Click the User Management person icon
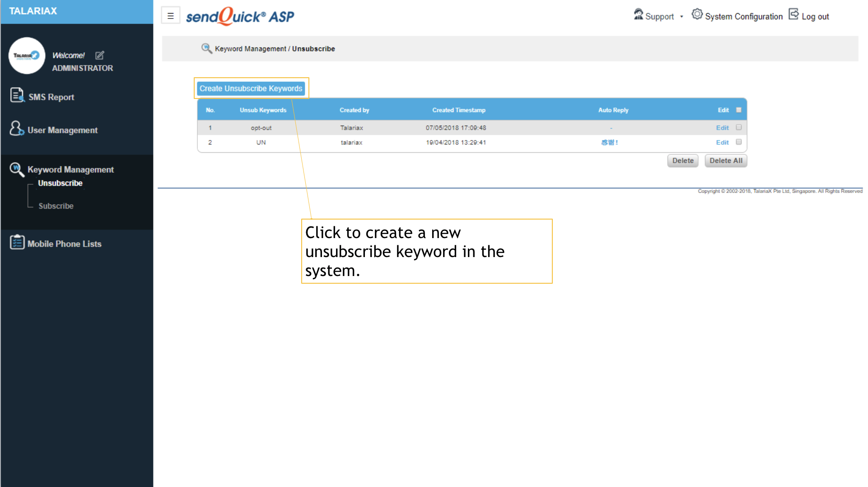 coord(17,128)
